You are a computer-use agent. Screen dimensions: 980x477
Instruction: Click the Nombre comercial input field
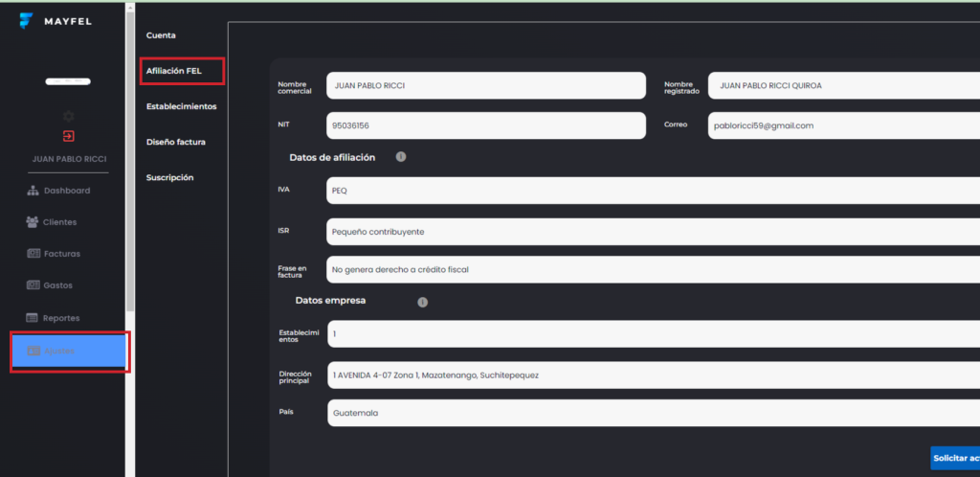pos(485,85)
